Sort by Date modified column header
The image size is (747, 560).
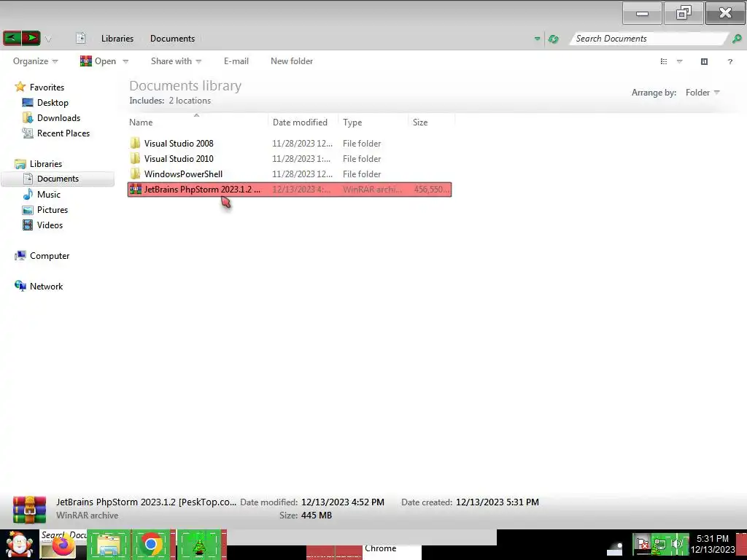coord(303,122)
